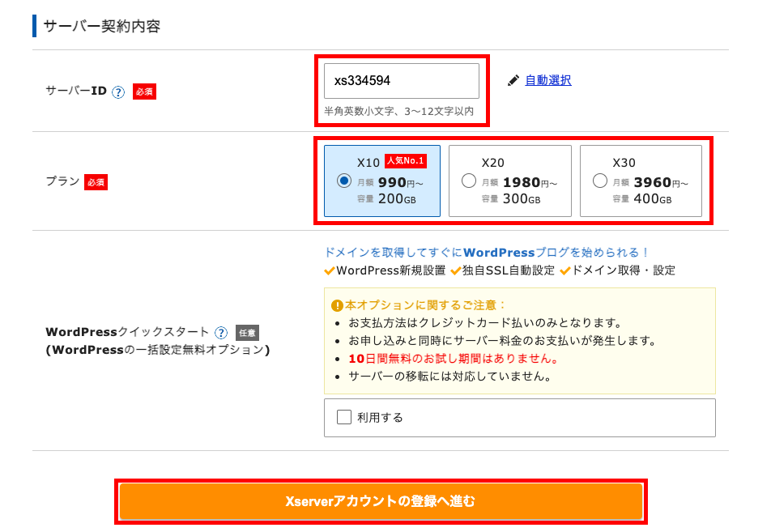
Task: Select the X10 plan radio button
Action: point(344,181)
